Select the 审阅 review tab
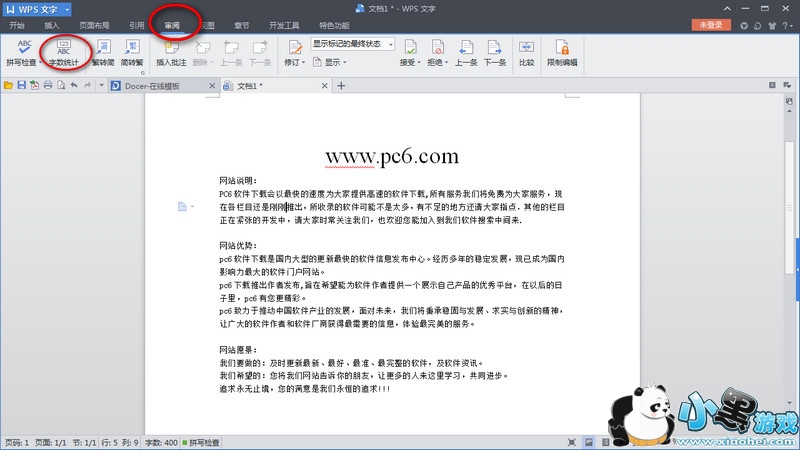The image size is (800, 450). click(x=172, y=26)
